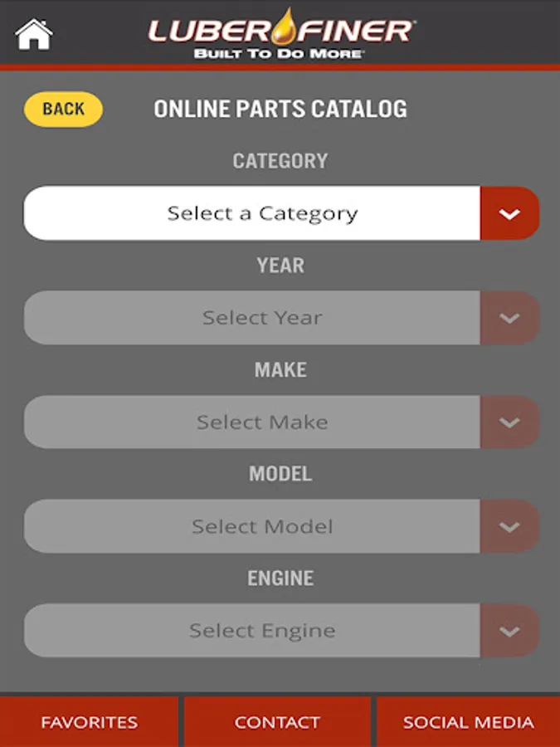Click the Online Parts Catalog heading

coord(280,109)
